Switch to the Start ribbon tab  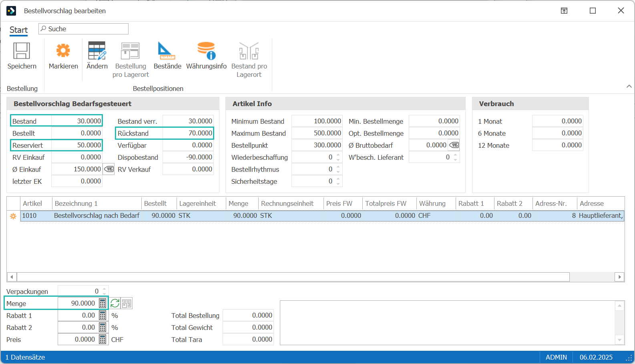pos(18,30)
